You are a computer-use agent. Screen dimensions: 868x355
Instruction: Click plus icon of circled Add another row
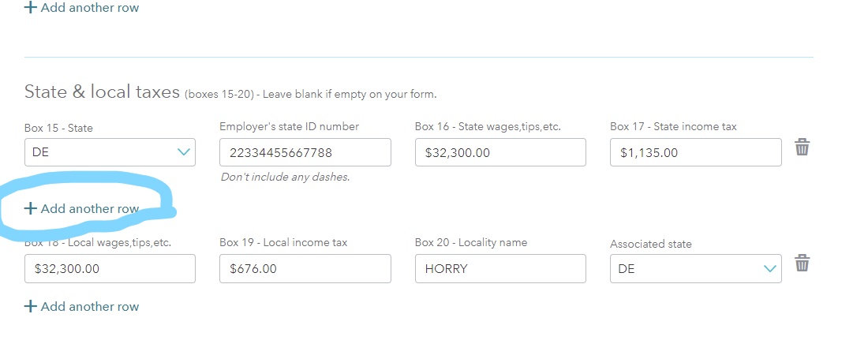pyautogui.click(x=31, y=208)
